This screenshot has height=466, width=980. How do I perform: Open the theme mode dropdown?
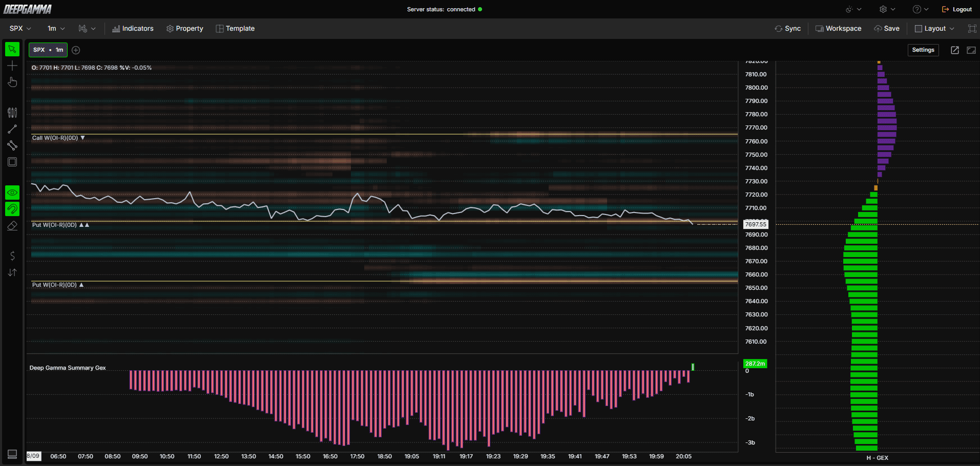(x=853, y=9)
